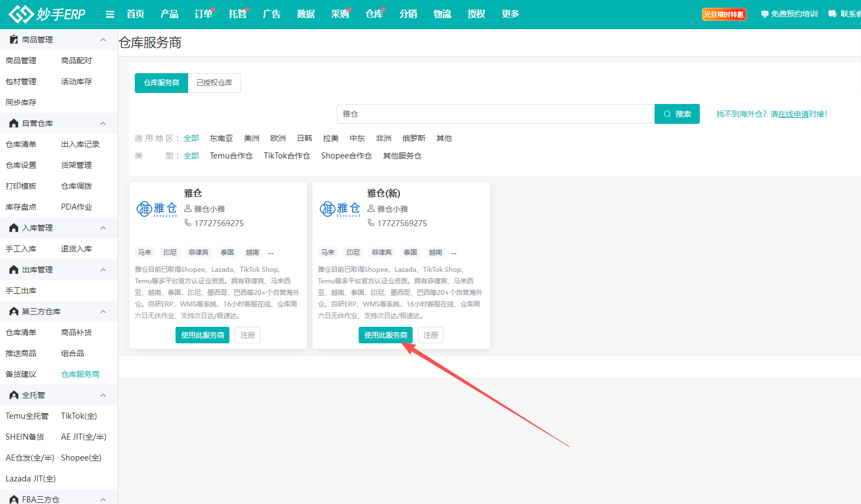Filter type by TikTok合作仓
Viewport: 861px width, 504px height.
click(287, 156)
